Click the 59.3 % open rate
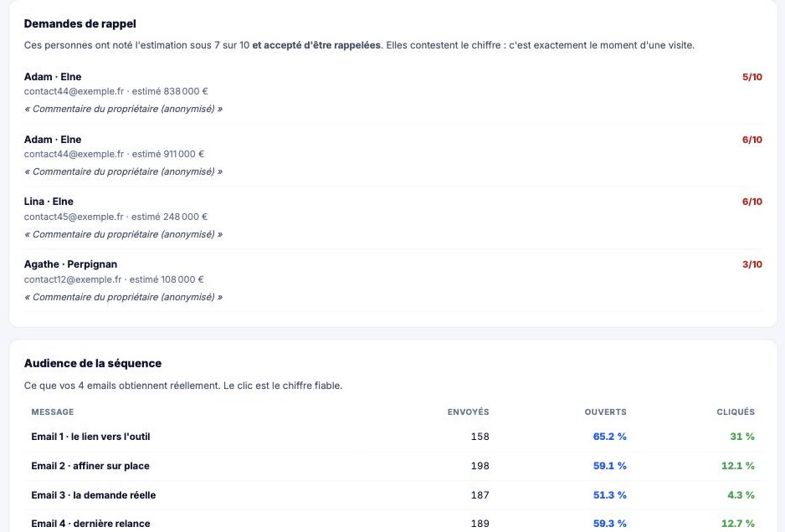The width and height of the screenshot is (785, 532). coord(610,524)
